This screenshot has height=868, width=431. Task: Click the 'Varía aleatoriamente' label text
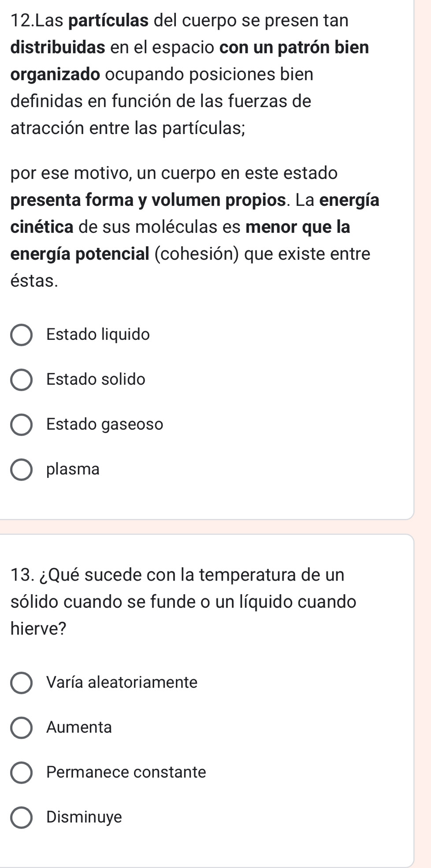click(x=122, y=682)
